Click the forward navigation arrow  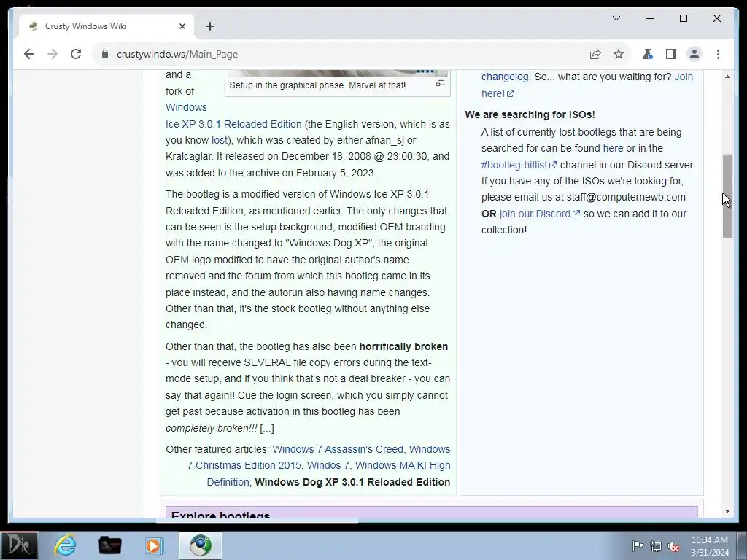click(53, 54)
